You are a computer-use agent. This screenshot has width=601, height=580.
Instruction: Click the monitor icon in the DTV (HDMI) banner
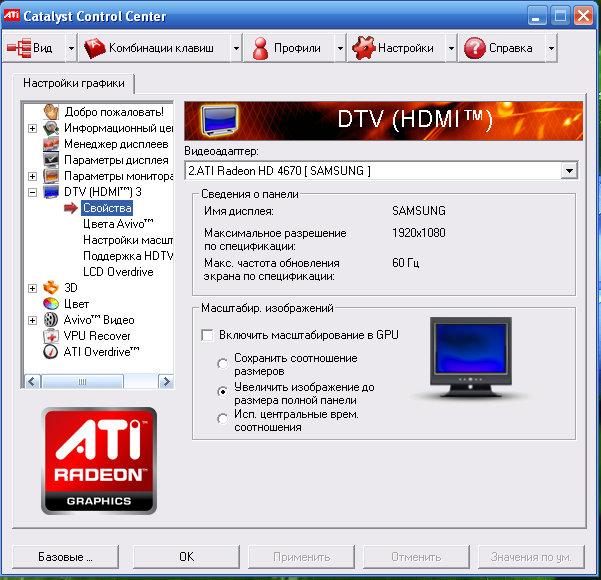pos(219,121)
